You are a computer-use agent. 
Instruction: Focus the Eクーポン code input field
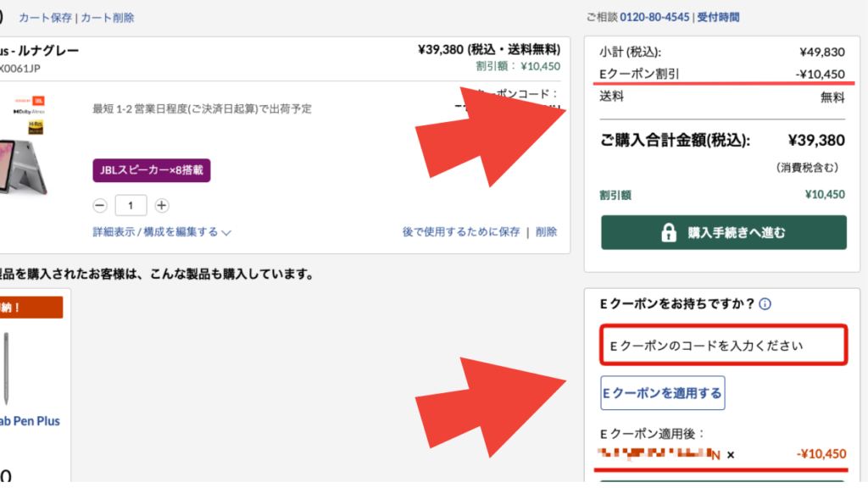pos(724,346)
